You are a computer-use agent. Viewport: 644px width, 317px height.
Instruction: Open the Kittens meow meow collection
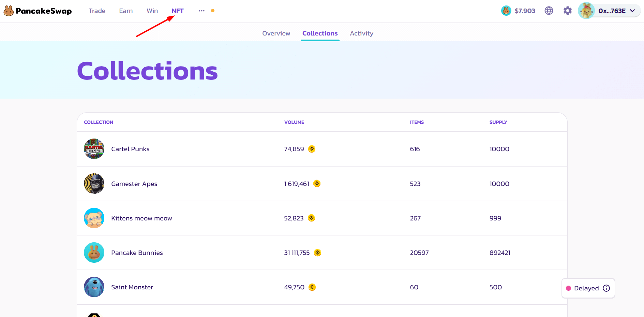coord(141,218)
